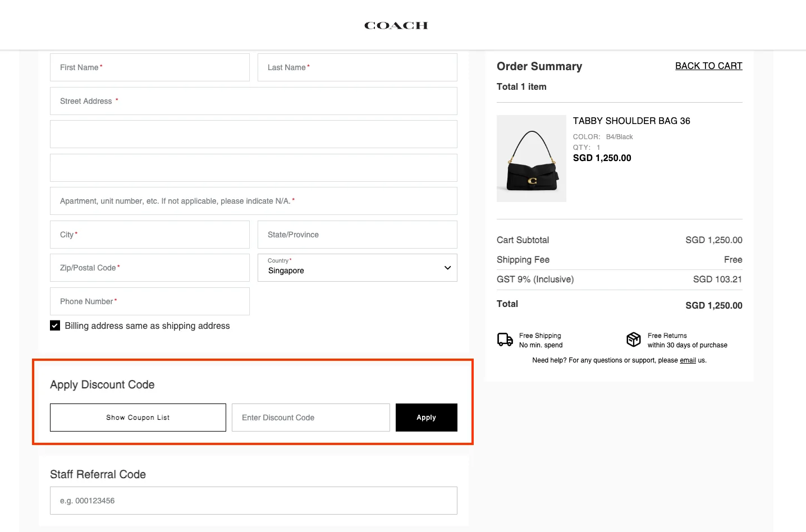Click the third address line field

pyautogui.click(x=254, y=168)
